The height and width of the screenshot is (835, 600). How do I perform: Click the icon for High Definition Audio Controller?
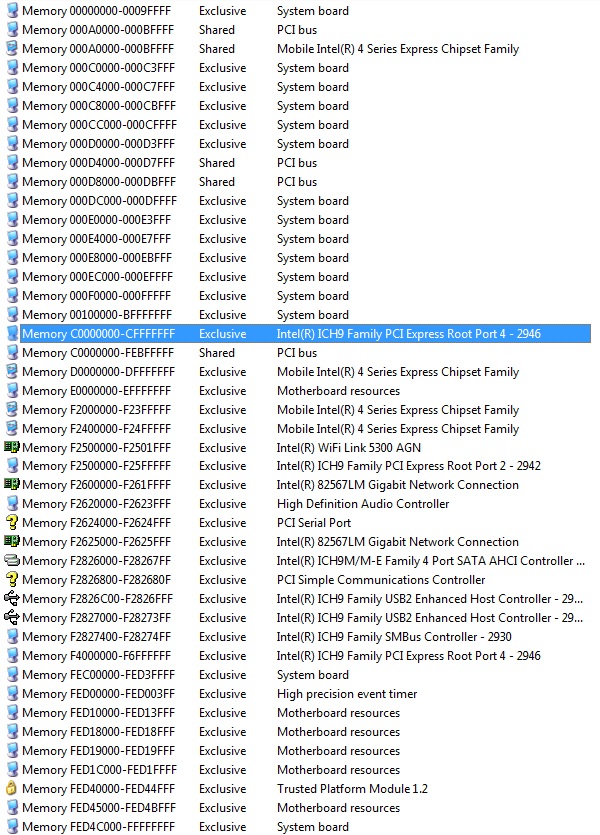12,504
